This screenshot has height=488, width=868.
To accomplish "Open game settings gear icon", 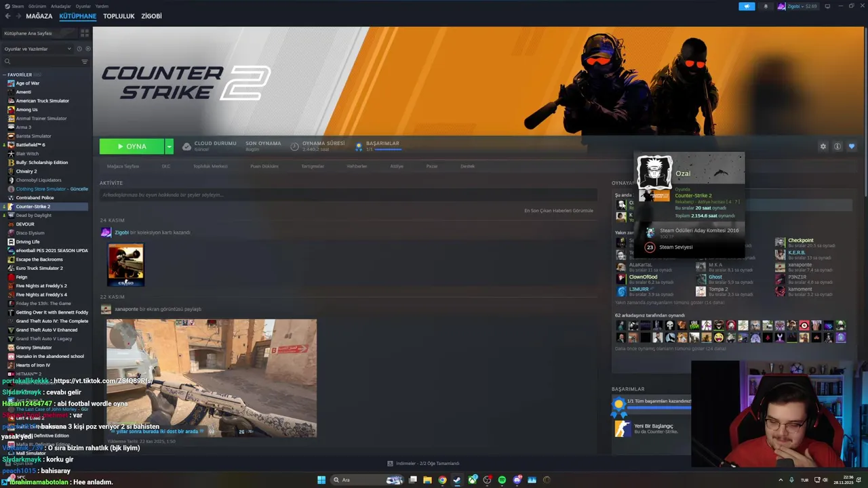I will point(823,146).
